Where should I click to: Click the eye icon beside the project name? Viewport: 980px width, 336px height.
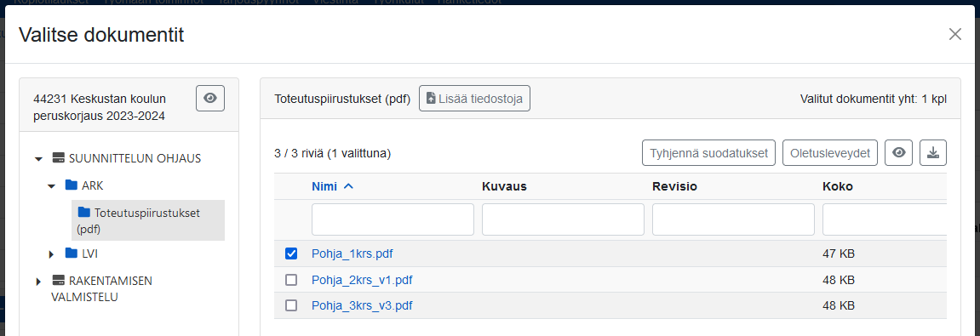click(210, 98)
